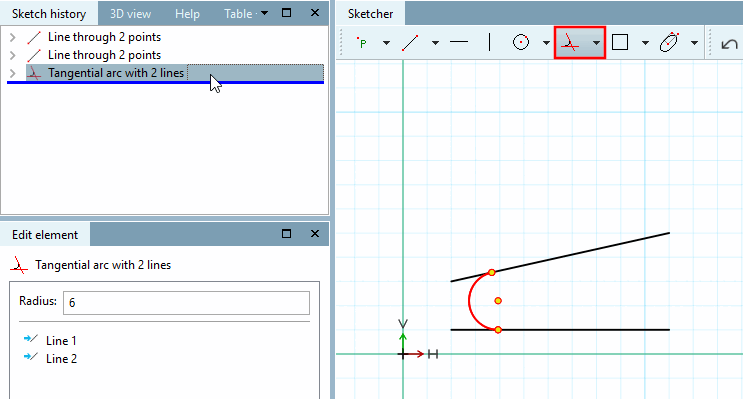
Task: Select the Rectangle tool
Action: pos(620,43)
